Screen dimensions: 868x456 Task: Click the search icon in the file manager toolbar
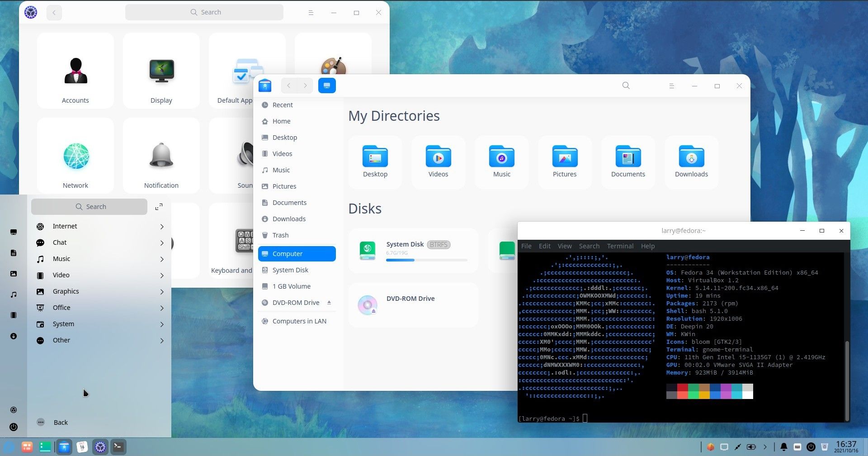626,85
